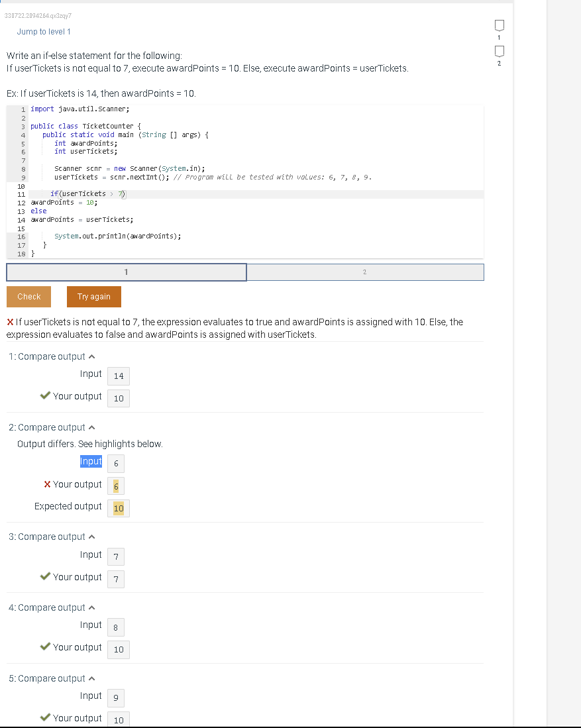Click the green checkmark in test 1

(x=45, y=395)
